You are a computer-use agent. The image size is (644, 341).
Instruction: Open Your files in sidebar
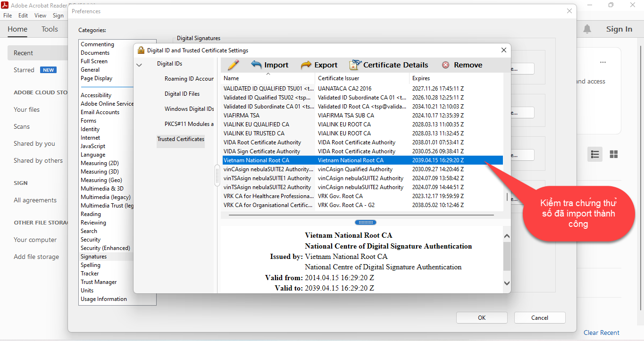pyautogui.click(x=26, y=109)
